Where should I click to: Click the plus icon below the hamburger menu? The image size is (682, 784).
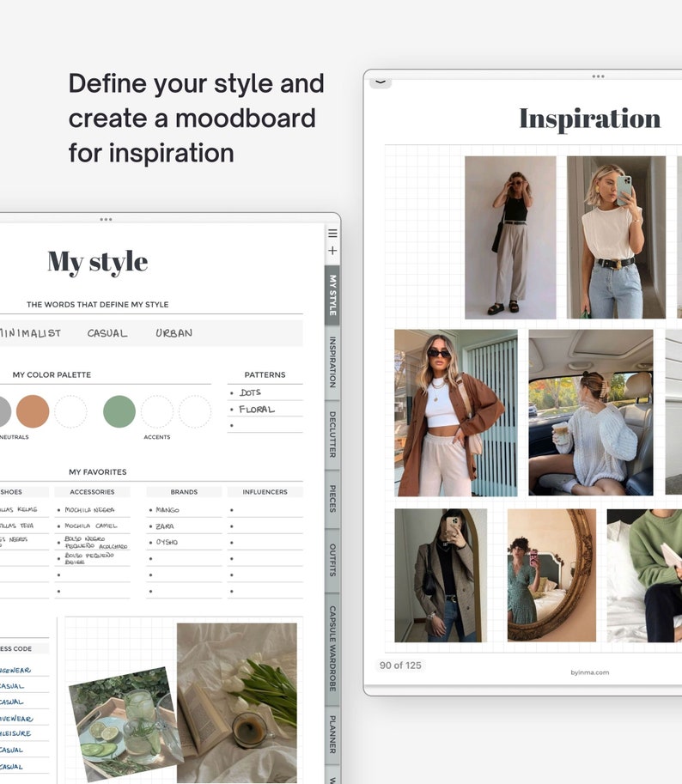coord(332,251)
